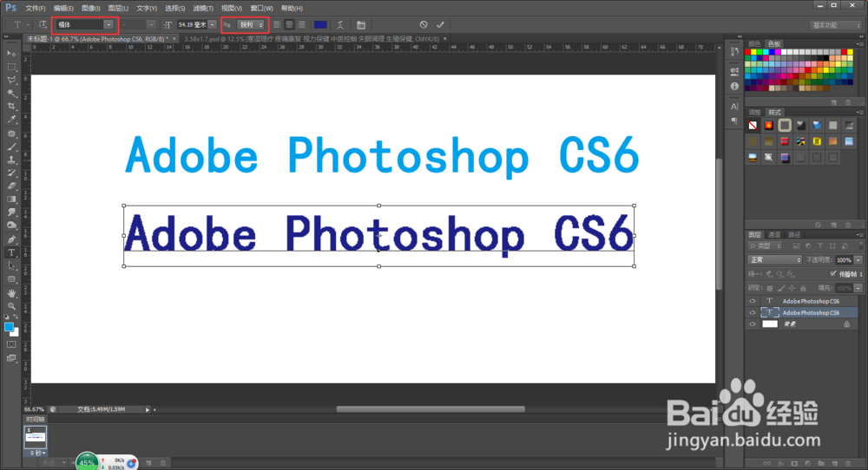Open the 滤镜(T) menu
Image resolution: width=868 pixels, height=470 pixels.
coord(203,9)
